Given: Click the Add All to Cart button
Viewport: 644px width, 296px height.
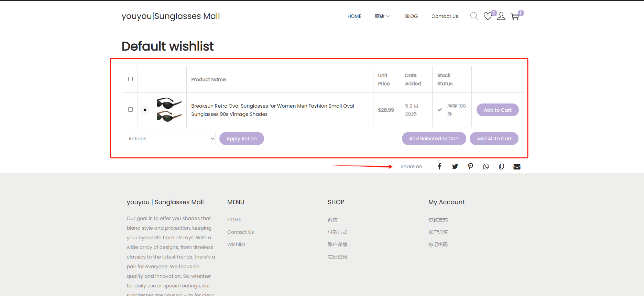Looking at the screenshot, I should tap(494, 139).
